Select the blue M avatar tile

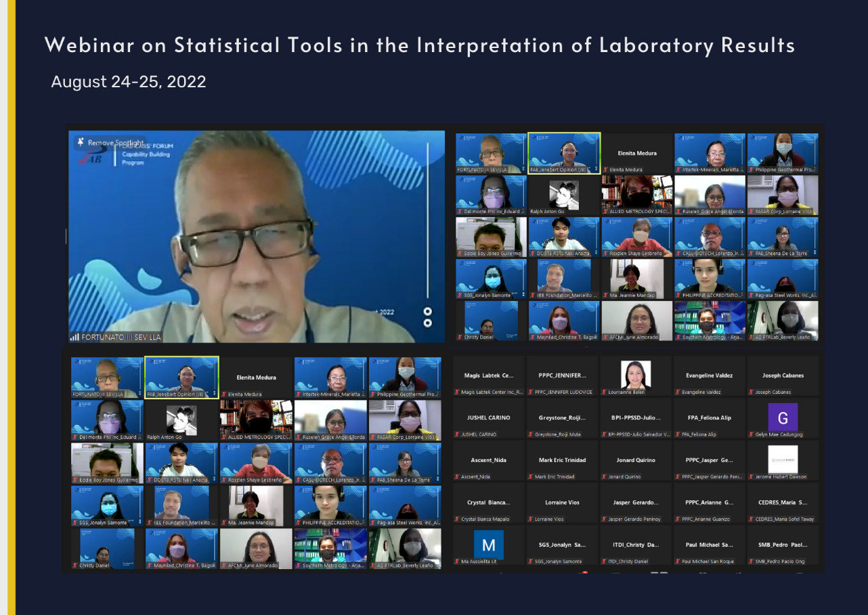tap(488, 544)
